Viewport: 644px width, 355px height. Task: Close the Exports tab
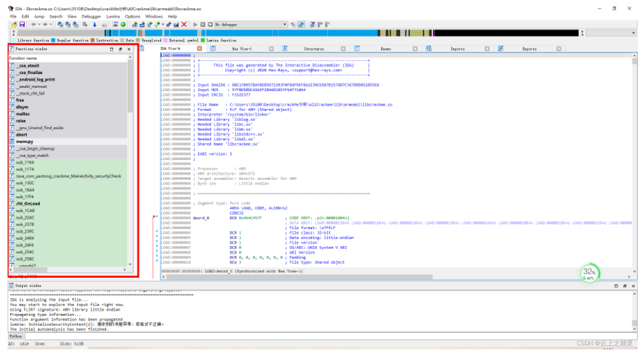(559, 49)
